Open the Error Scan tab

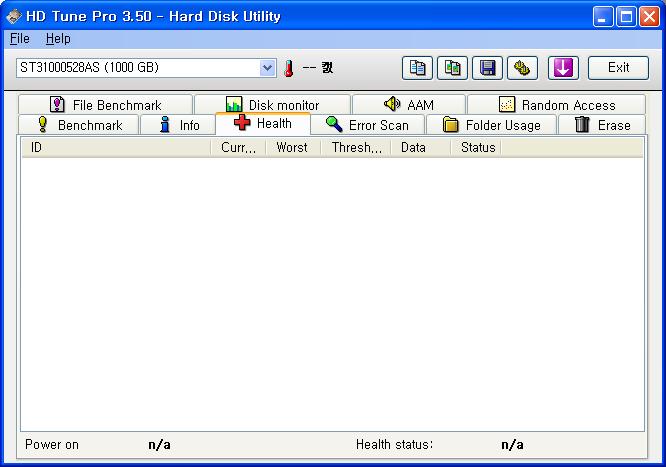click(367, 125)
